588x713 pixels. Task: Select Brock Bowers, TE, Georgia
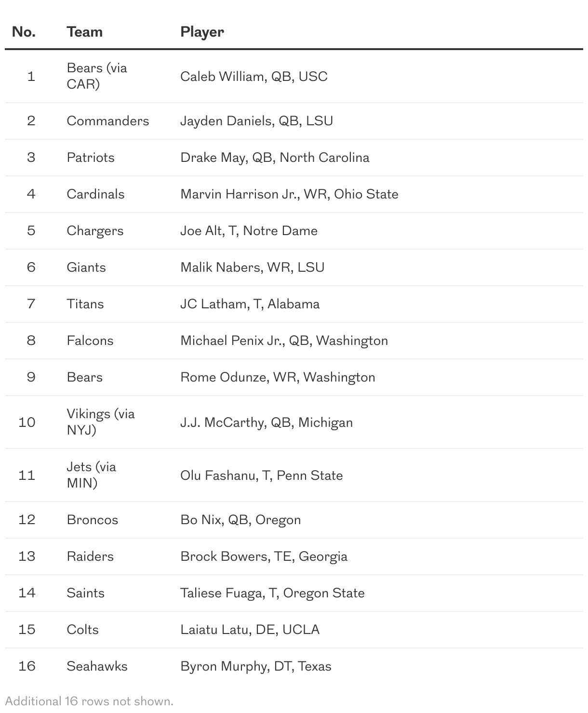(x=264, y=556)
